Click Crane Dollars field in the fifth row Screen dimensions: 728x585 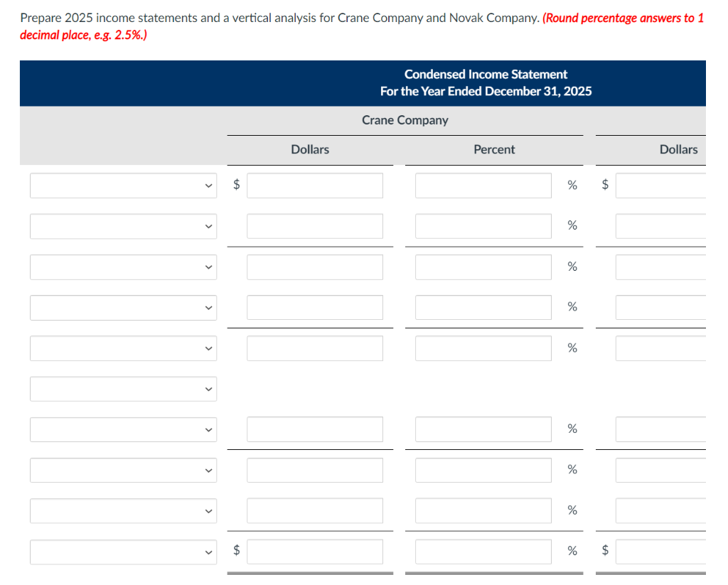click(x=315, y=348)
